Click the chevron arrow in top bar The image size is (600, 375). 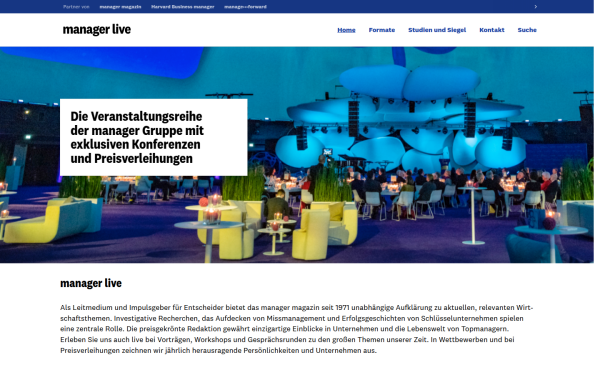click(535, 7)
